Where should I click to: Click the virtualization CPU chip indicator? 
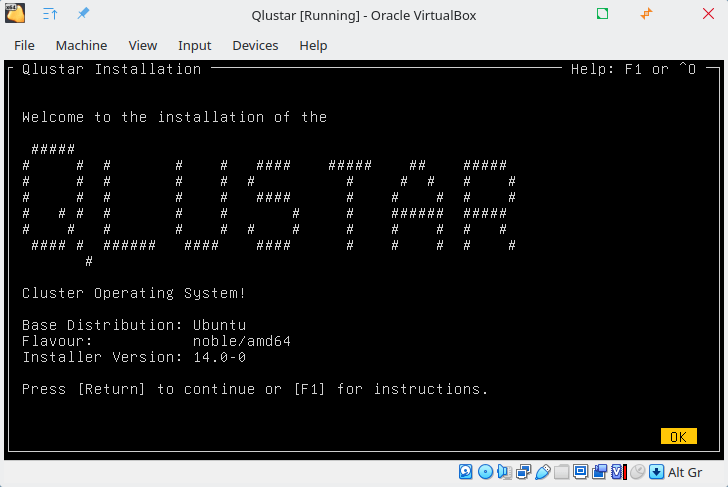pyautogui.click(x=618, y=472)
